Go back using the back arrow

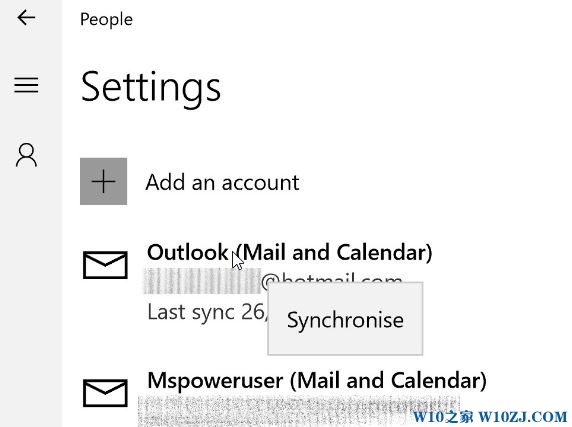pyautogui.click(x=26, y=18)
